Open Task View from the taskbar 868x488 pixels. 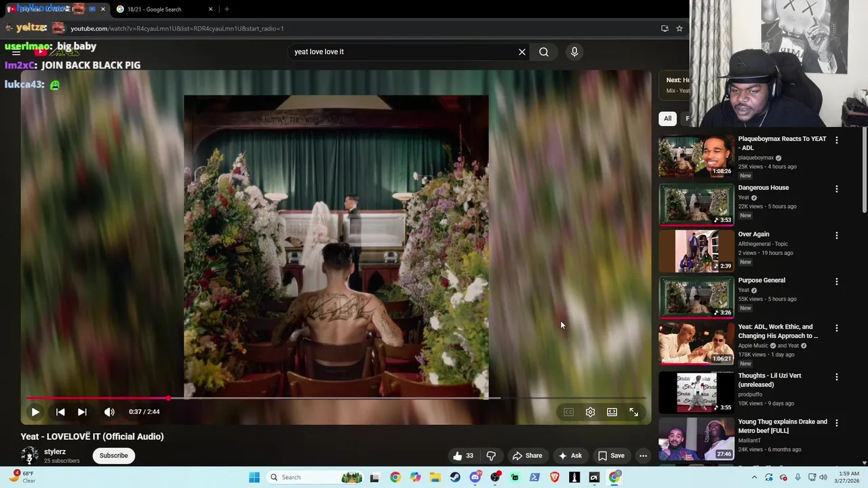point(374,477)
